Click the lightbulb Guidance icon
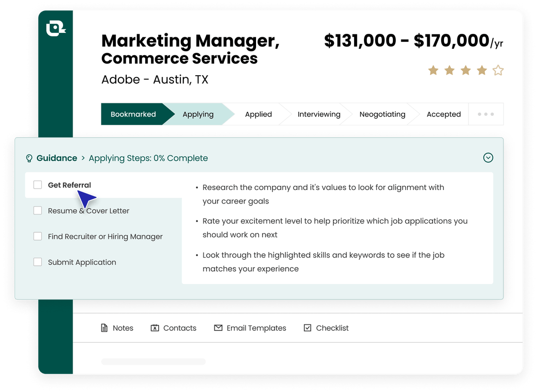The height and width of the screenshot is (392, 537). point(29,158)
